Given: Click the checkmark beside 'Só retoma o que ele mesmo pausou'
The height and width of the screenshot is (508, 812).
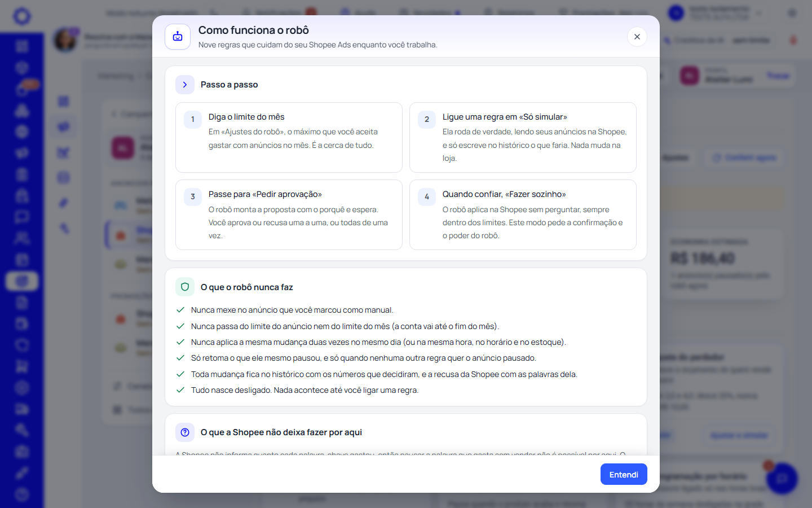Looking at the screenshot, I should (x=180, y=358).
